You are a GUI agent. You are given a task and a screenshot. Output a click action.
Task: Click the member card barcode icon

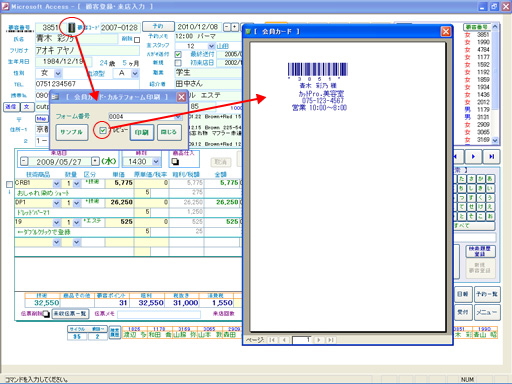[71, 28]
